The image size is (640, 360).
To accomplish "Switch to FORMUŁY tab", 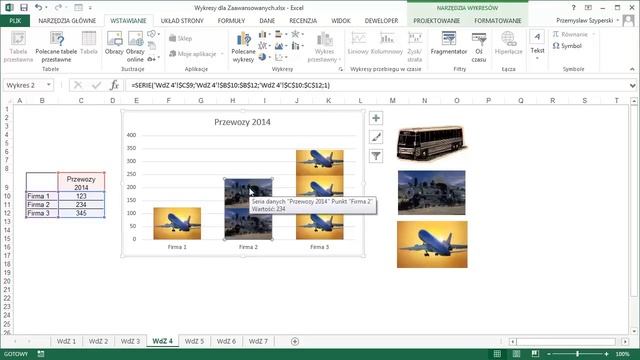I will coord(231,20).
